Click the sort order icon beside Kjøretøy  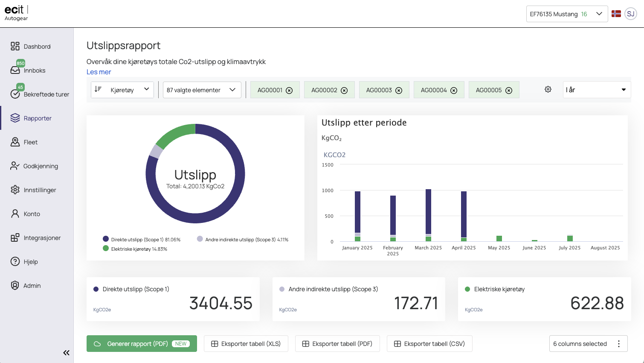[x=98, y=89]
